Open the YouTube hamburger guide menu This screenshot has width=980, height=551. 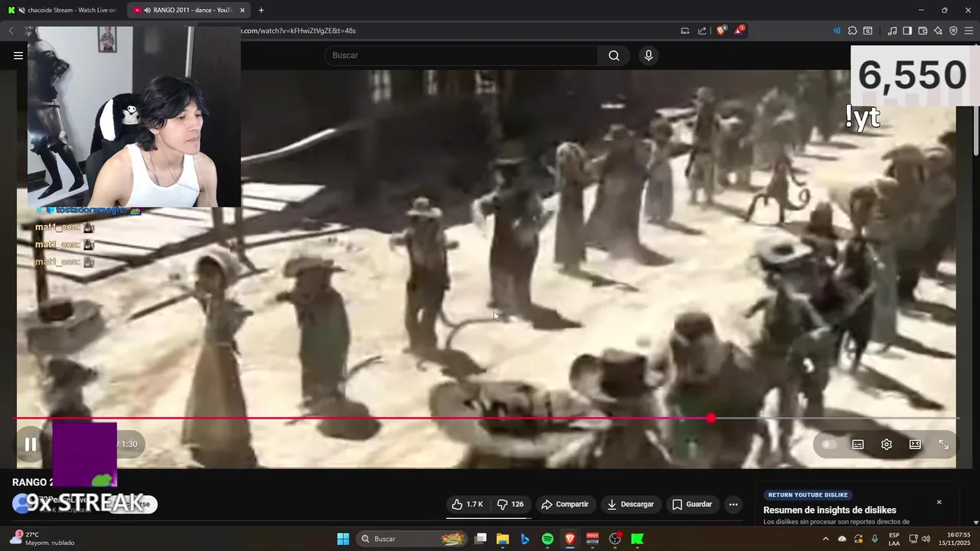[18, 55]
